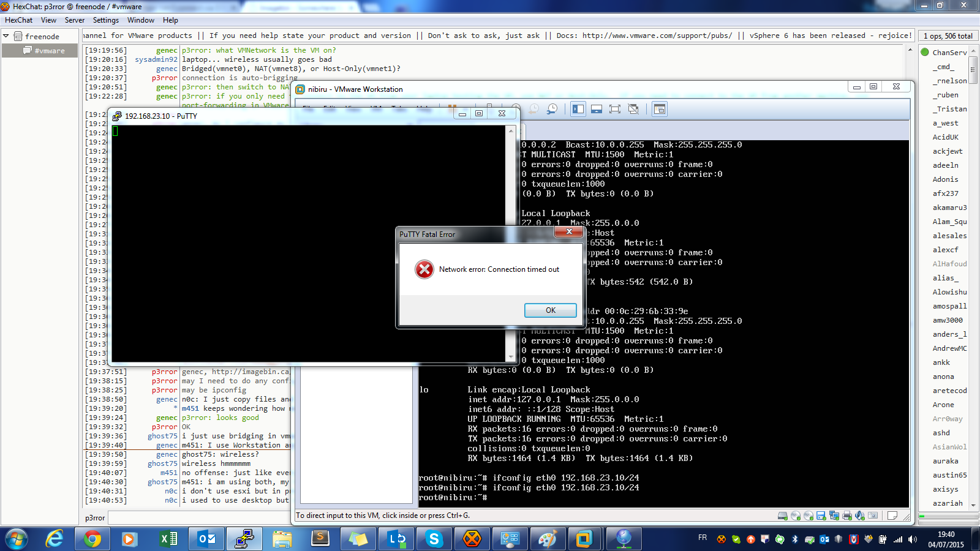980x551 pixels.
Task: Click first CD/DVD device status icon
Action: [796, 515]
